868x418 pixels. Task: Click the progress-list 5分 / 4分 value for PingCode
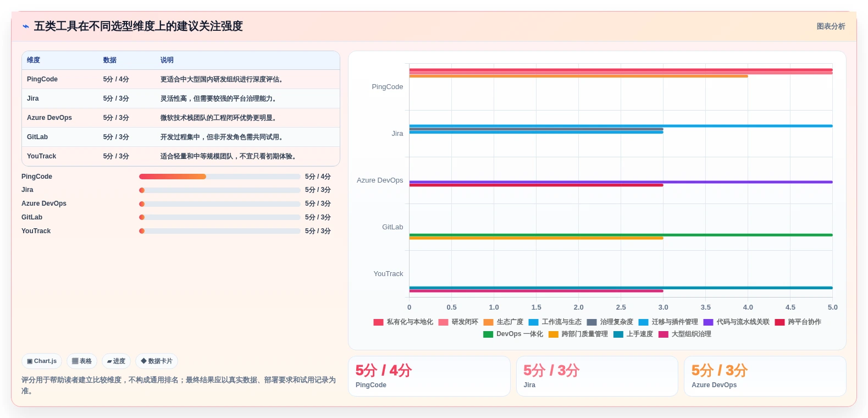(x=318, y=177)
